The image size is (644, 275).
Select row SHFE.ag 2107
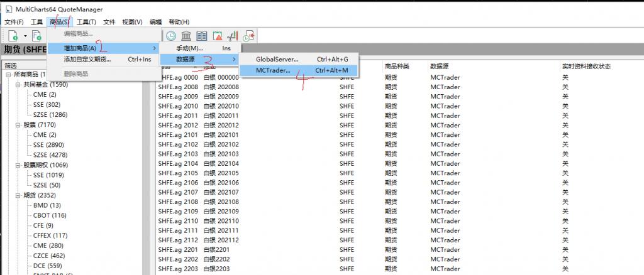(399, 192)
